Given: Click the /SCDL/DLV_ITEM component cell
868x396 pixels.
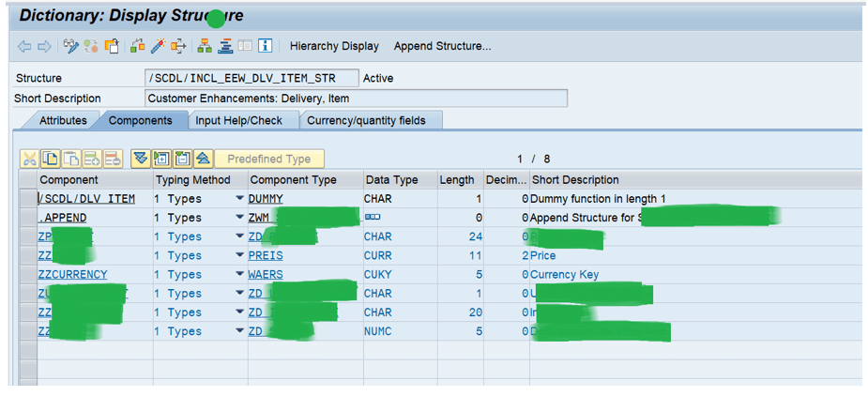Looking at the screenshot, I should point(95,199).
